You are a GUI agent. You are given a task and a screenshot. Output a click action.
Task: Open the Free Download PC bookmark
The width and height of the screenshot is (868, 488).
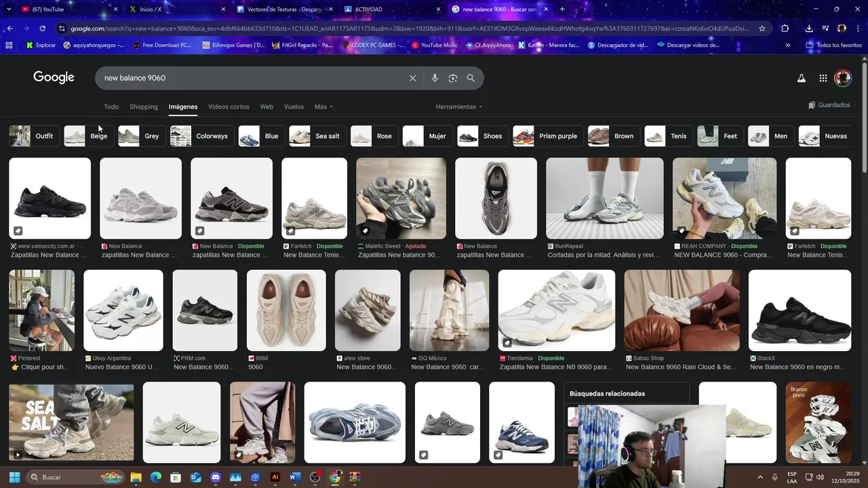pyautogui.click(x=162, y=45)
